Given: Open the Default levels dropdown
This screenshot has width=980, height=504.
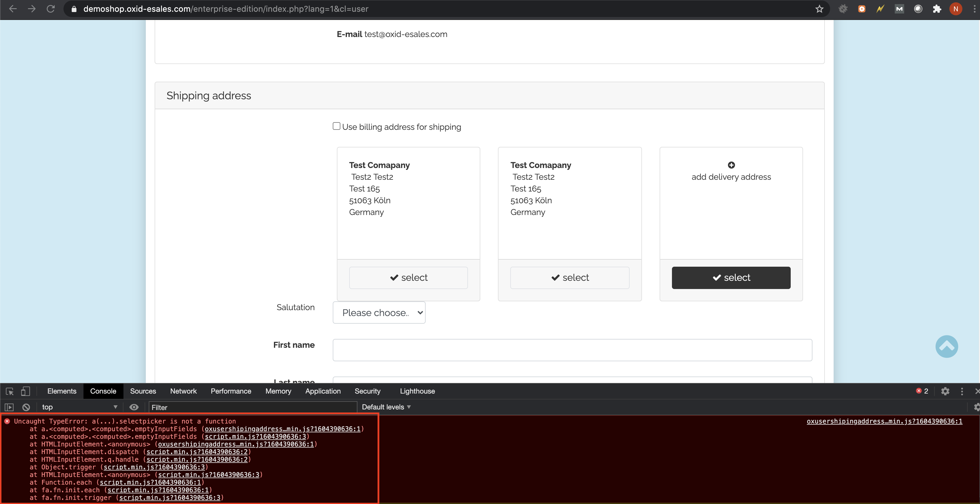Looking at the screenshot, I should (386, 407).
